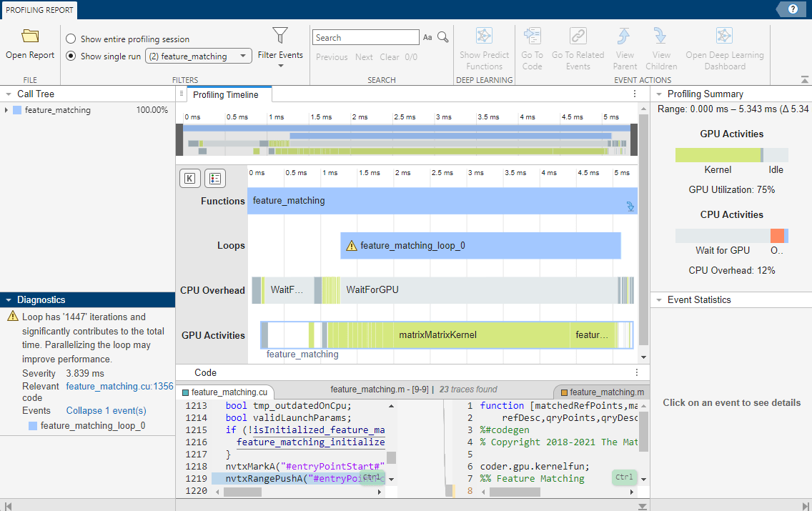This screenshot has height=511, width=812.
Task: Expand feature_matching node in Call Tree
Action: pyautogui.click(x=7, y=111)
